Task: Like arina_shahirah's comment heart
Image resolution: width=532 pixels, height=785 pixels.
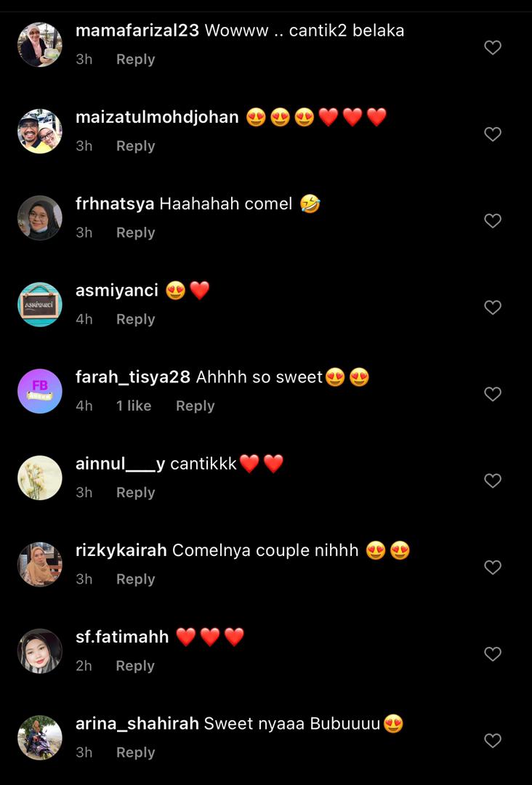Action: 493,741
